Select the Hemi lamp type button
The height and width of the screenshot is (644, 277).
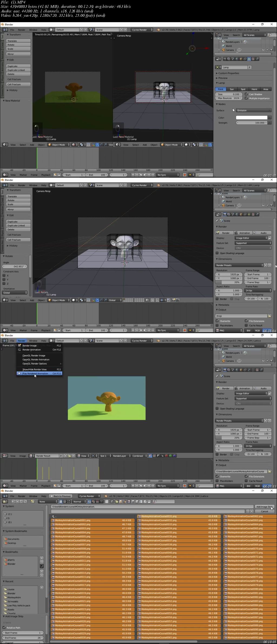(x=254, y=89)
